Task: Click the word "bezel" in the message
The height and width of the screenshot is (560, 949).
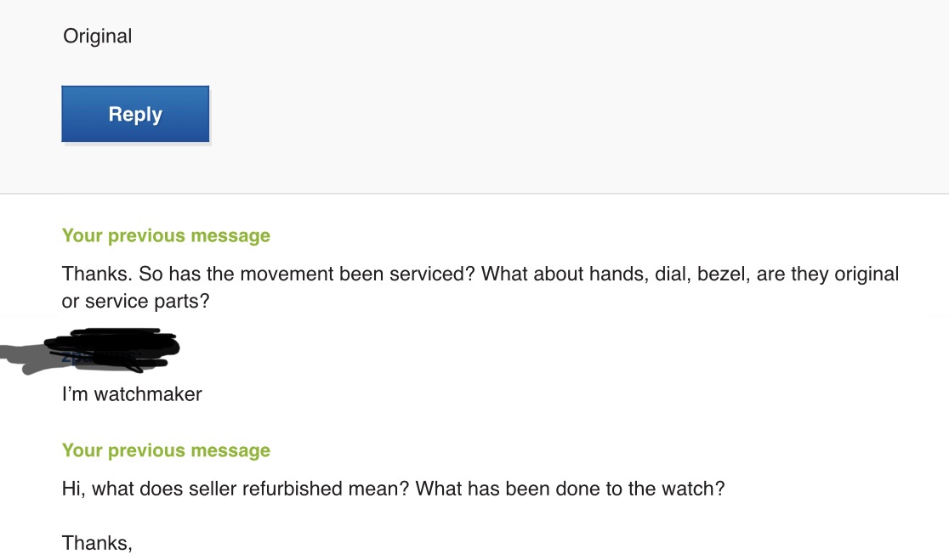Action: coord(722,274)
